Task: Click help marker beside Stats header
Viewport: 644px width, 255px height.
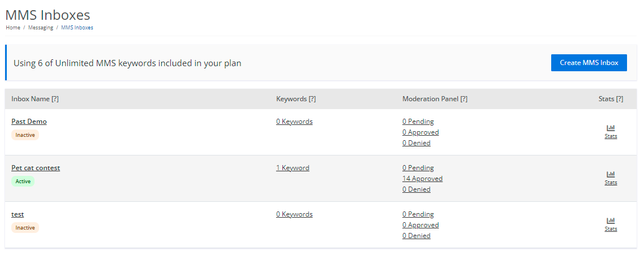Action: pos(619,99)
